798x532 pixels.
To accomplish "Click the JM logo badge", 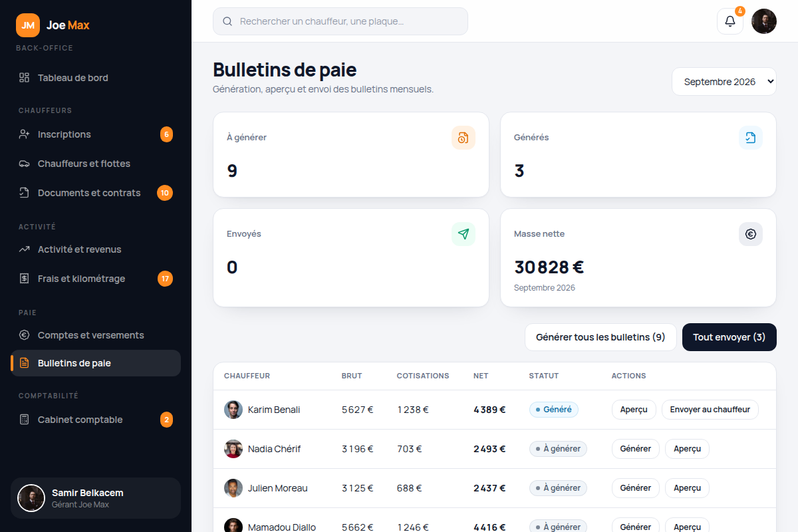I will pyautogui.click(x=28, y=25).
